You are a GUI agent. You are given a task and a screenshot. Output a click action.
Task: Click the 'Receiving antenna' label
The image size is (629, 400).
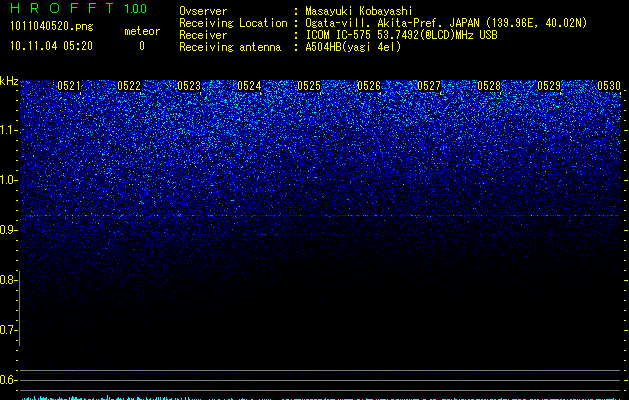coord(230,47)
